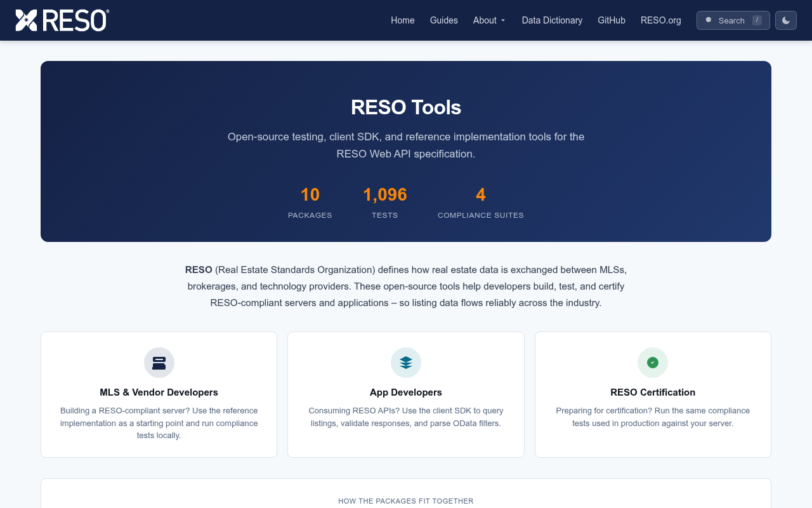The image size is (812, 508).
Task: Click the PACKAGES label
Action: click(x=310, y=215)
